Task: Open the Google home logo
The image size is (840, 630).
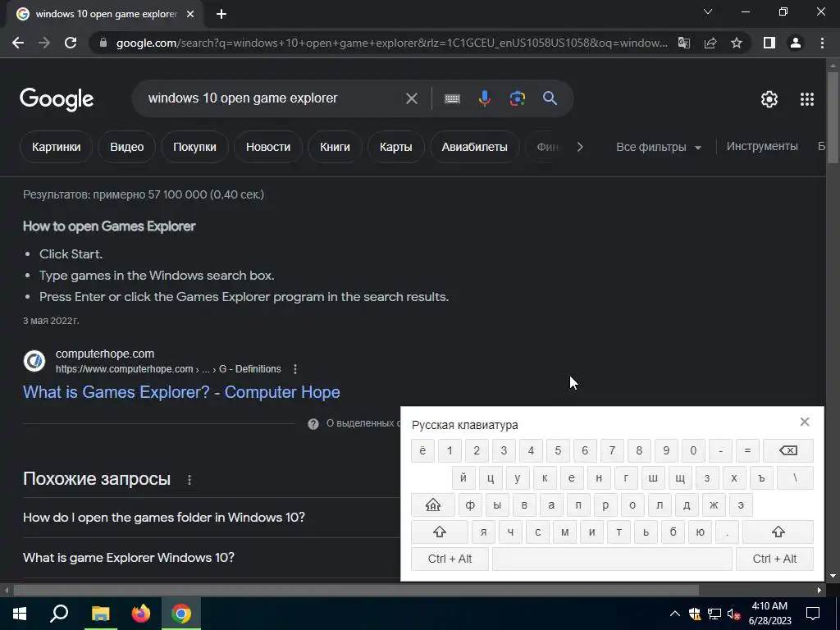Action: [57, 99]
